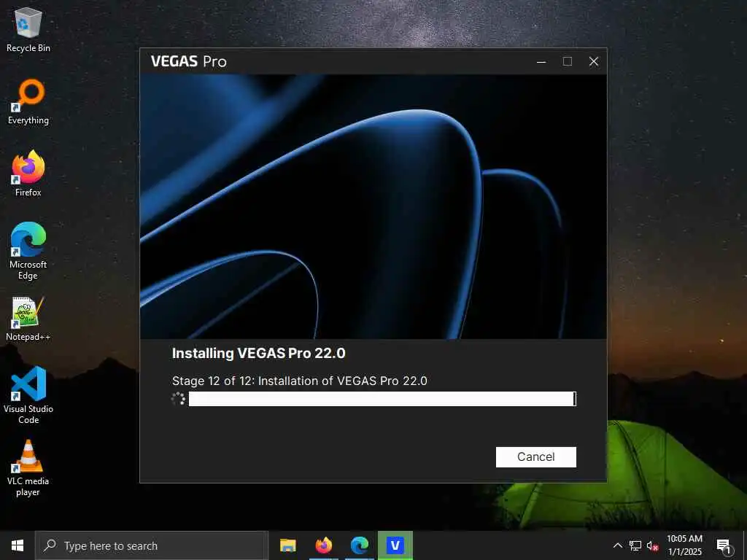This screenshot has width=747, height=560.
Task: Select the Microsoft Edge desktop shortcut
Action: click(28, 252)
